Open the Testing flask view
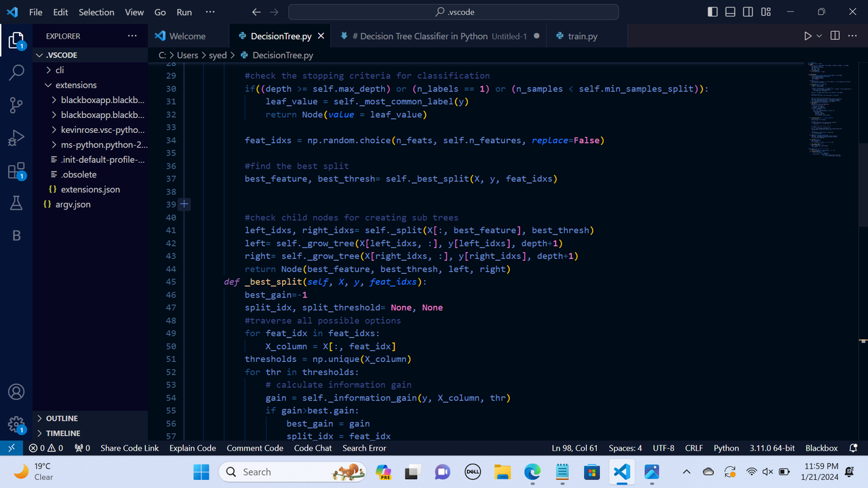868x488 pixels. 16,203
